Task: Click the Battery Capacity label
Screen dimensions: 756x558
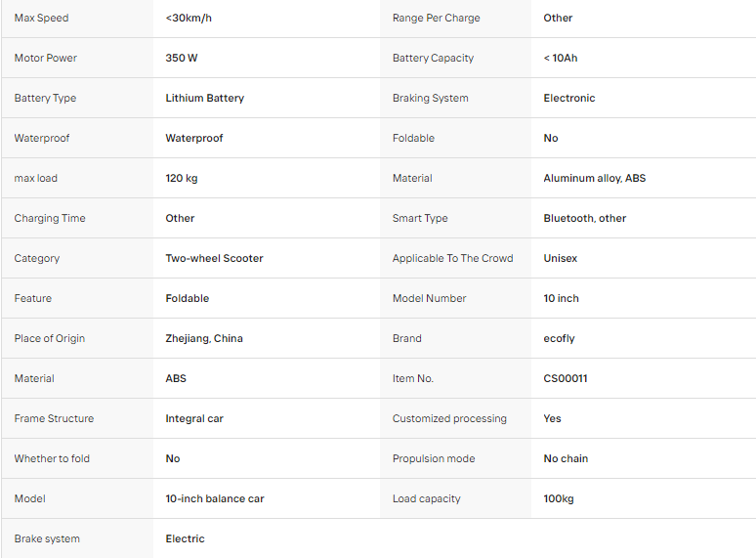Action: pos(433,58)
